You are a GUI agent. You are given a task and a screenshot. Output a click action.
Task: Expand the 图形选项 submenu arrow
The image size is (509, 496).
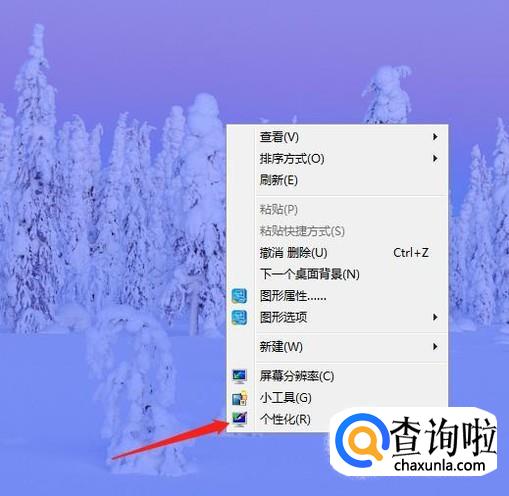[x=435, y=317]
